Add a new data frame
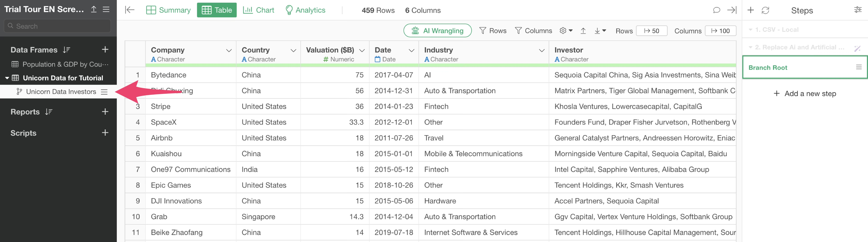This screenshot has height=242, width=868. point(105,49)
